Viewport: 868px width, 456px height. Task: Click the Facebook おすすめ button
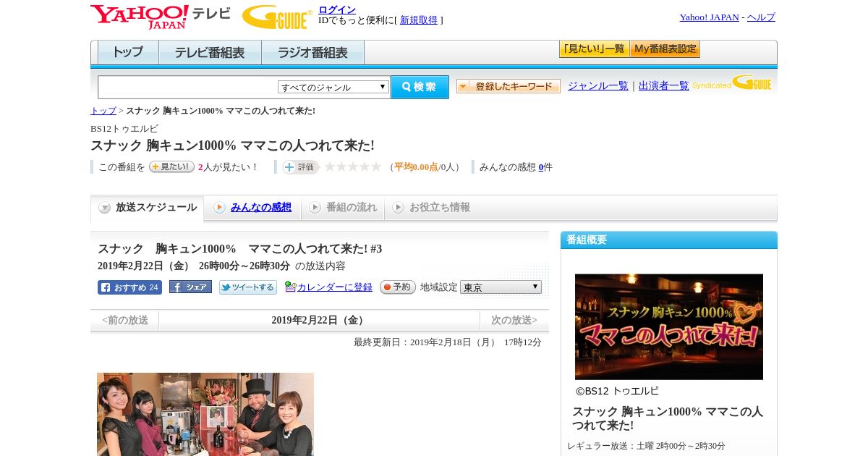[129, 287]
